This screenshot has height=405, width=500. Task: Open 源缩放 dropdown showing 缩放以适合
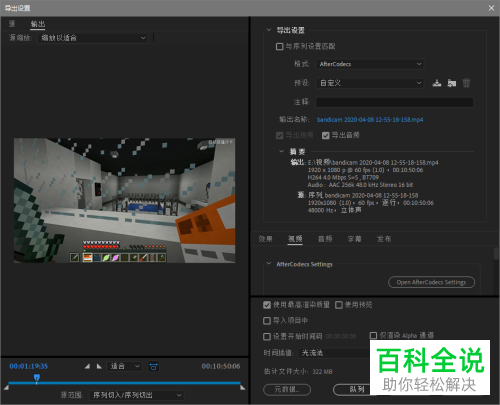92,38
